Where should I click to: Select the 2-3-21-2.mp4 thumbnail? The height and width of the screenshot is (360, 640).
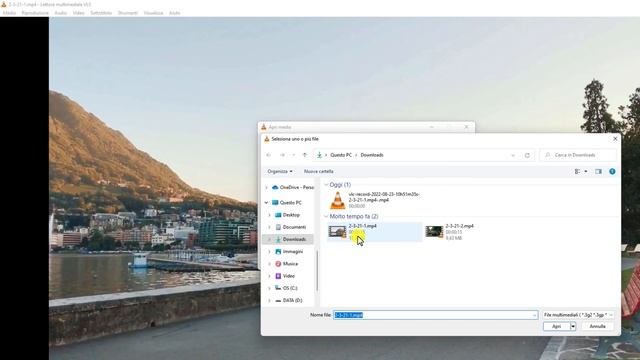[434, 232]
